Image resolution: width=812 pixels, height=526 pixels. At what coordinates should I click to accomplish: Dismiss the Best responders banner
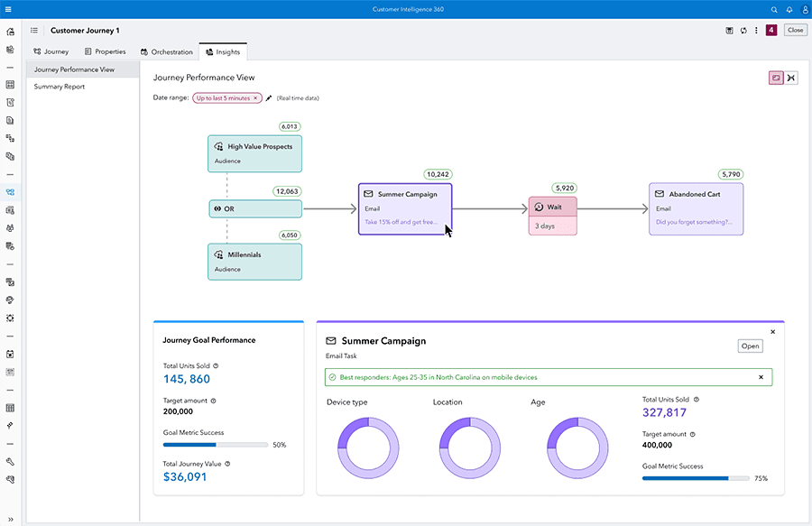point(761,377)
